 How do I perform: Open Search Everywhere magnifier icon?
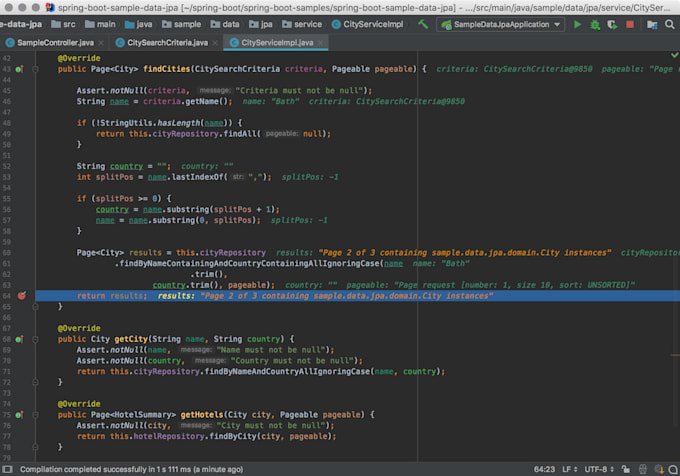[670, 25]
